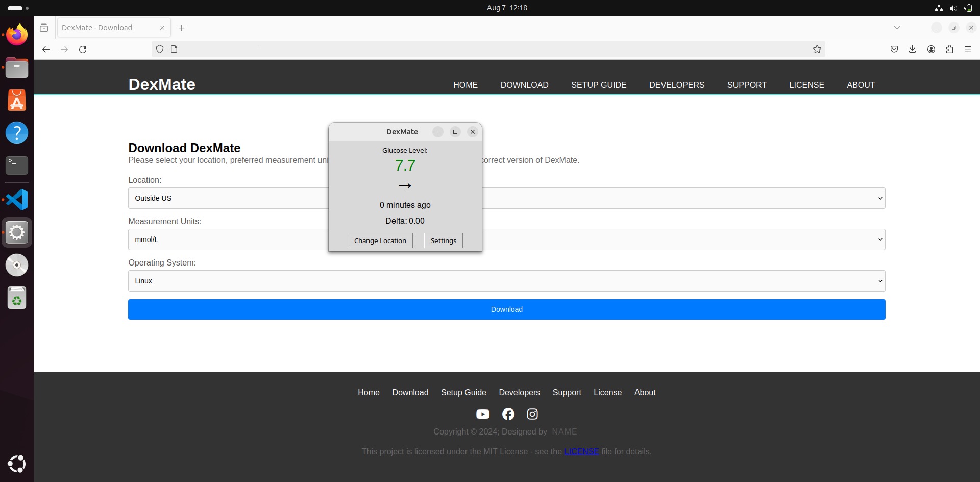The width and height of the screenshot is (980, 482).
Task: Expand the Measurement Units dropdown
Action: (507, 239)
